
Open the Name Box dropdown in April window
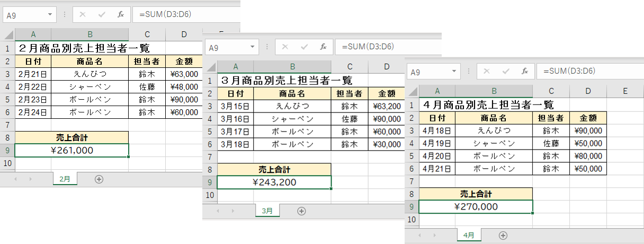tap(454, 72)
